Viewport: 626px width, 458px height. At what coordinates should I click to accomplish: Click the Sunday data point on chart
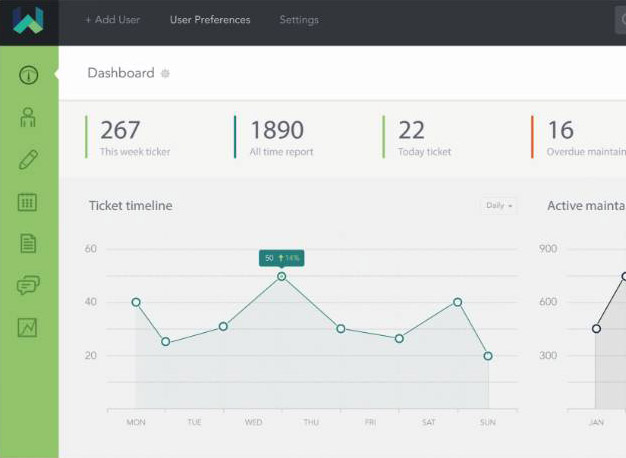pyautogui.click(x=488, y=356)
